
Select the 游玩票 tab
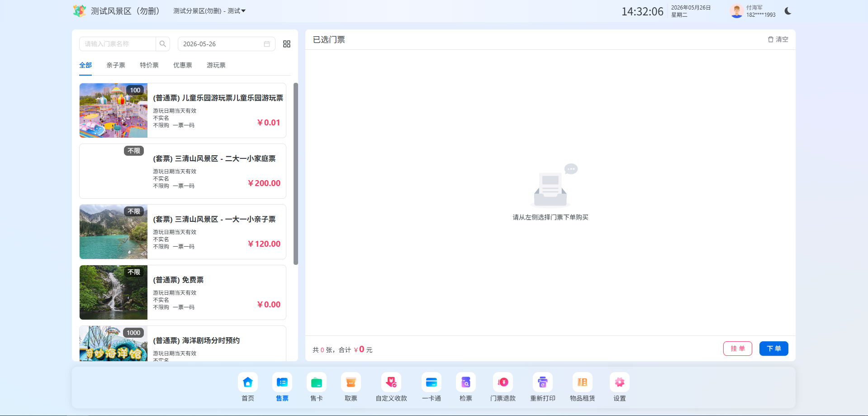(216, 65)
